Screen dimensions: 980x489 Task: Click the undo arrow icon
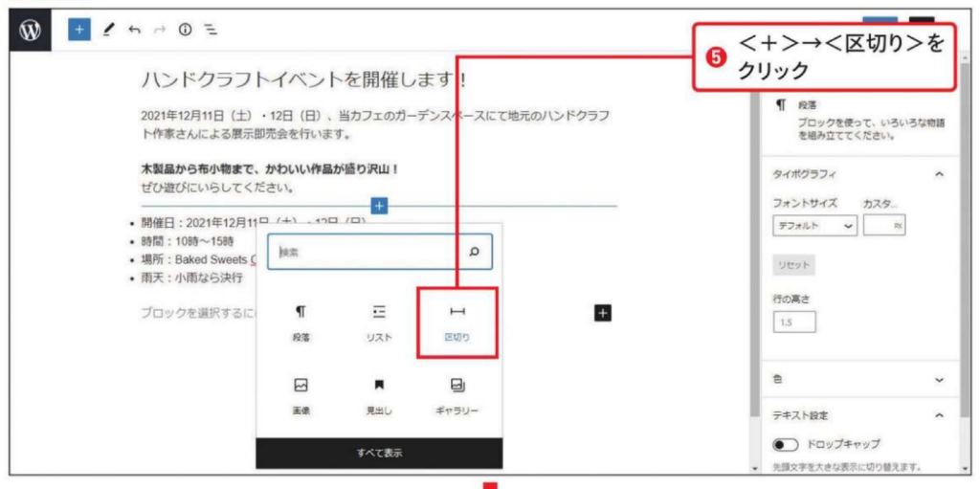click(134, 30)
